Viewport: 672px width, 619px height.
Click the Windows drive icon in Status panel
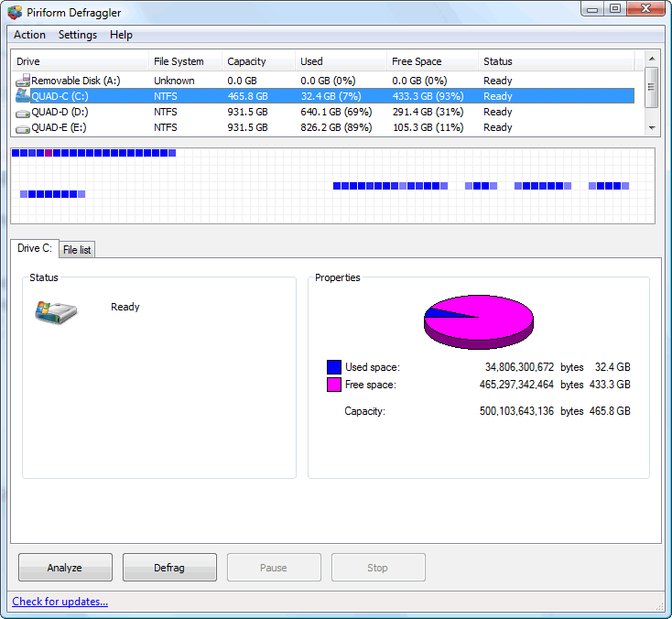point(56,311)
